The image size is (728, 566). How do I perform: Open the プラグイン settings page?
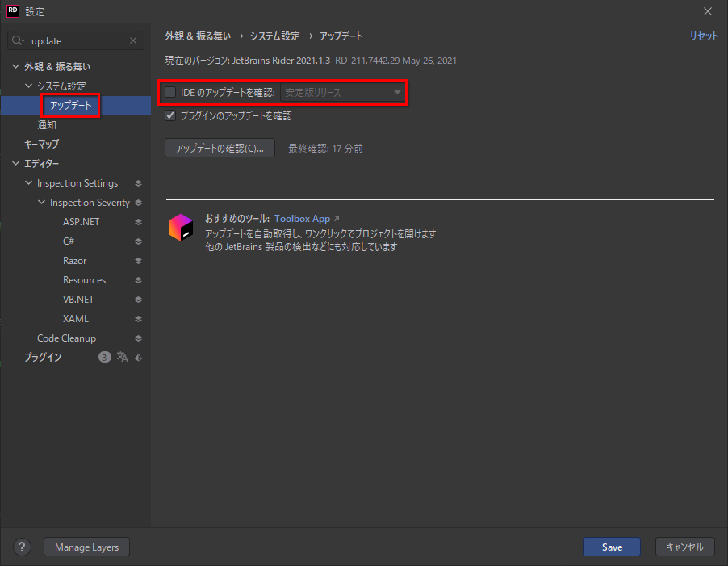pyautogui.click(x=43, y=358)
